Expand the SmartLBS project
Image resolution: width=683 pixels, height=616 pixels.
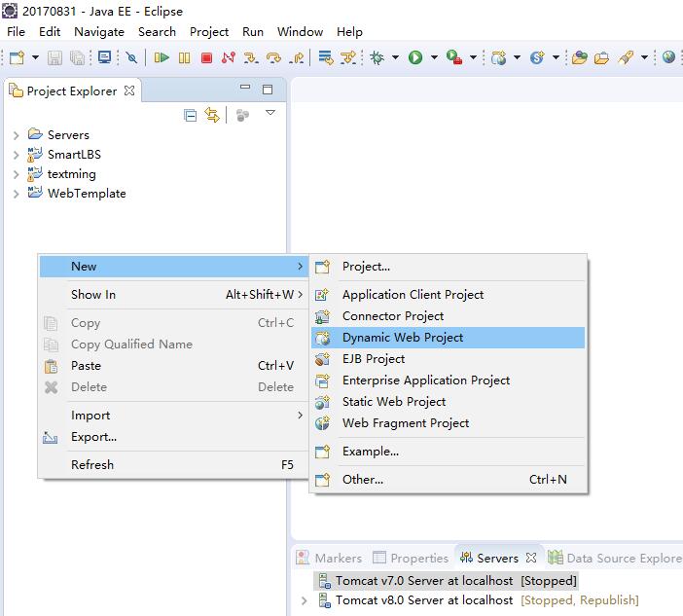pyautogui.click(x=16, y=155)
